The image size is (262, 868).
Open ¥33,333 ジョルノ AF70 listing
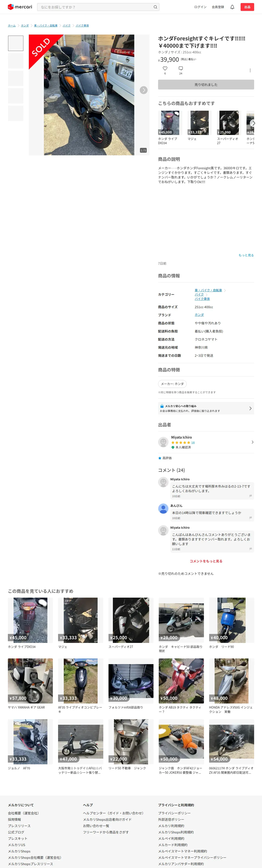point(30,745)
